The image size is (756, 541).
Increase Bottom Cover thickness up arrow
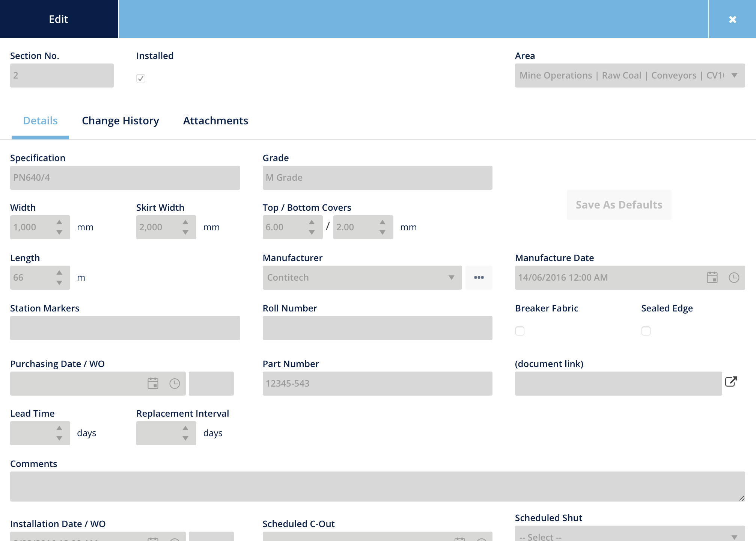point(383,222)
